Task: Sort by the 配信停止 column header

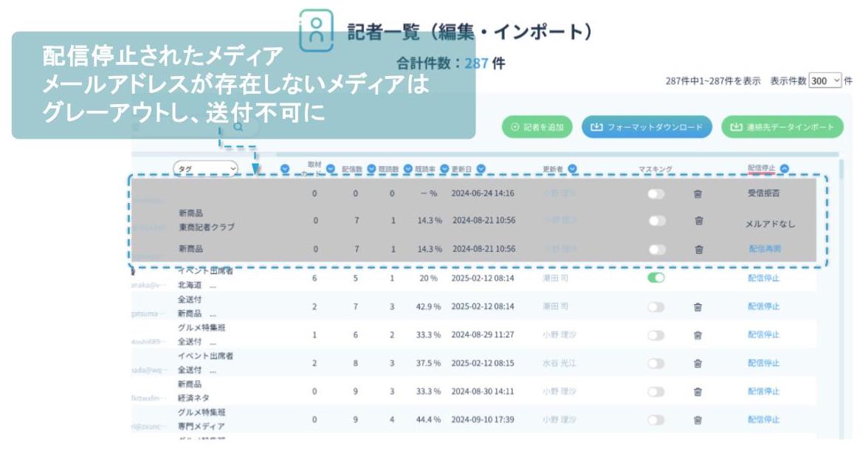Action: coord(784,168)
